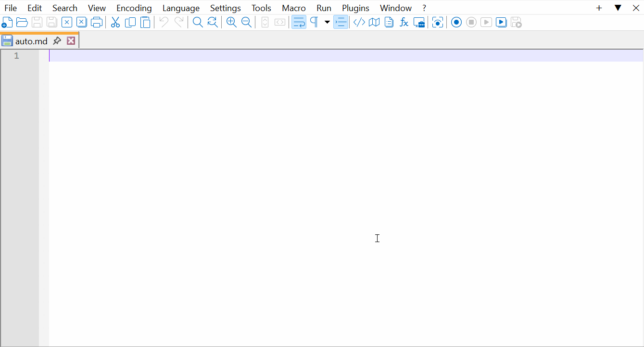Zoom out with the minus magnifier
Viewport: 644px width, 347px height.
pyautogui.click(x=246, y=22)
